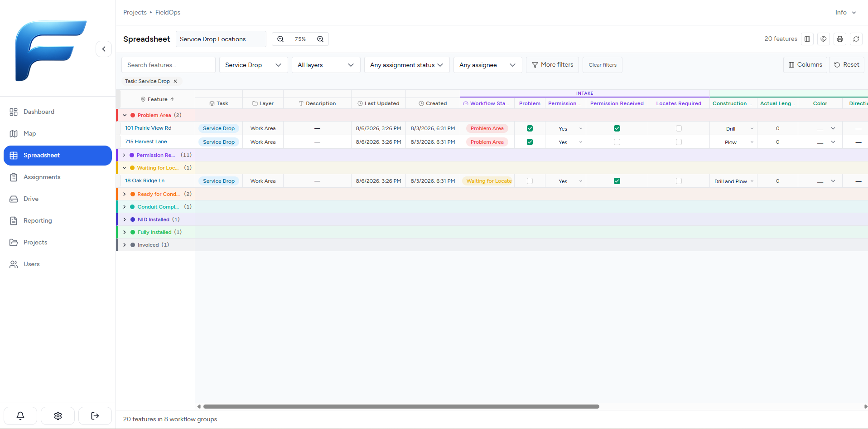Collapse the Problem Area group
The width and height of the screenshot is (868, 429).
point(125,115)
